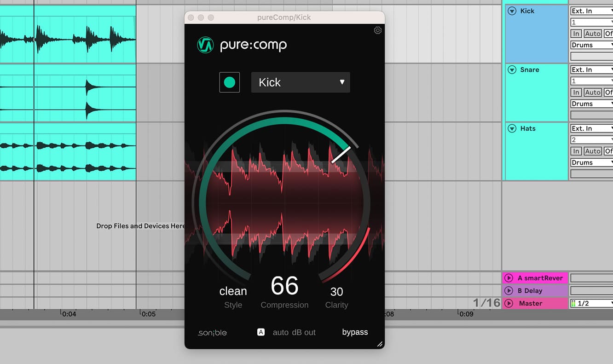
Task: Open Kick track input channel 1 dropdown
Action: 592,22
